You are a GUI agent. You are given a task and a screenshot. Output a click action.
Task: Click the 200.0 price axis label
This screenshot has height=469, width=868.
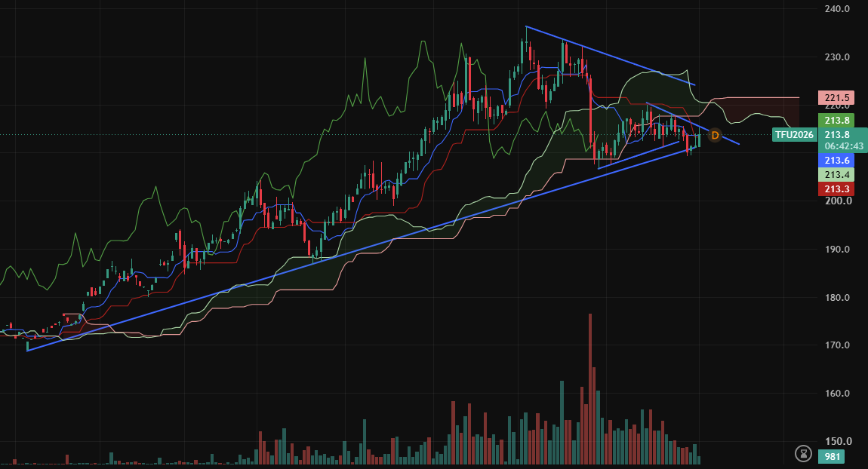point(836,201)
